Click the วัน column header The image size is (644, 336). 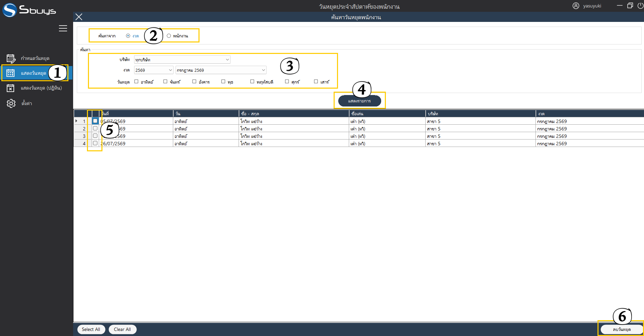(x=206, y=114)
